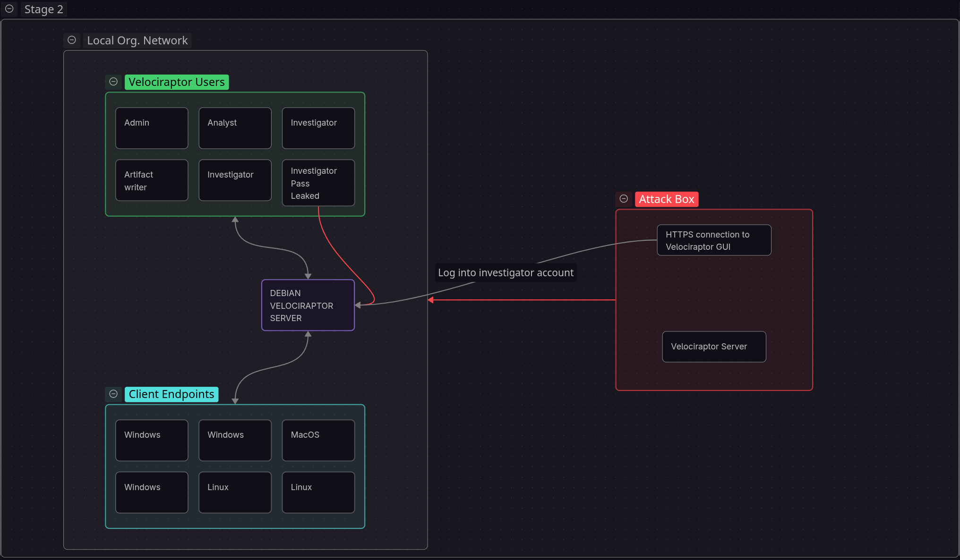Collapse the Velociraptor Users group

coord(113,82)
